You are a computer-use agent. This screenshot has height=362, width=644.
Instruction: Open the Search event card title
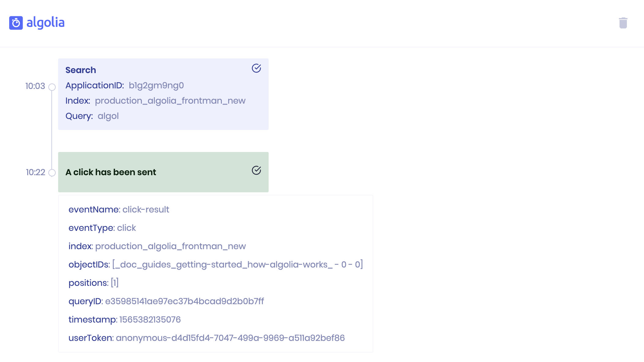click(x=81, y=70)
